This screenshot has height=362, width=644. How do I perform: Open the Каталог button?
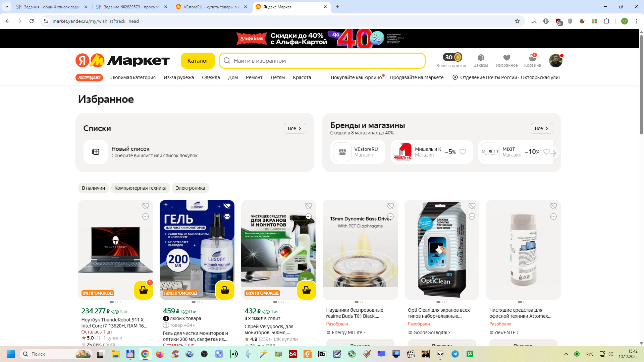click(198, 61)
